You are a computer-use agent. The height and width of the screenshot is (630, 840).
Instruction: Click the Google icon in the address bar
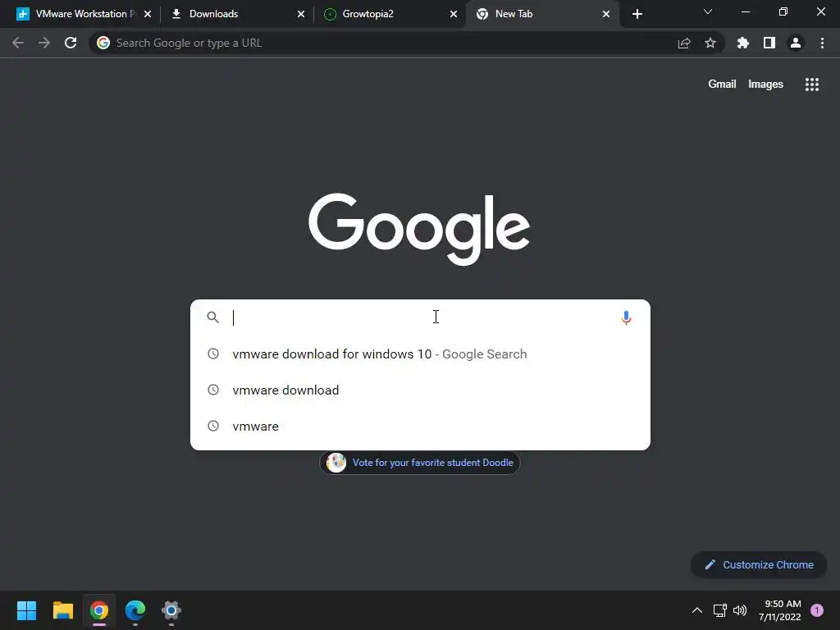103,43
